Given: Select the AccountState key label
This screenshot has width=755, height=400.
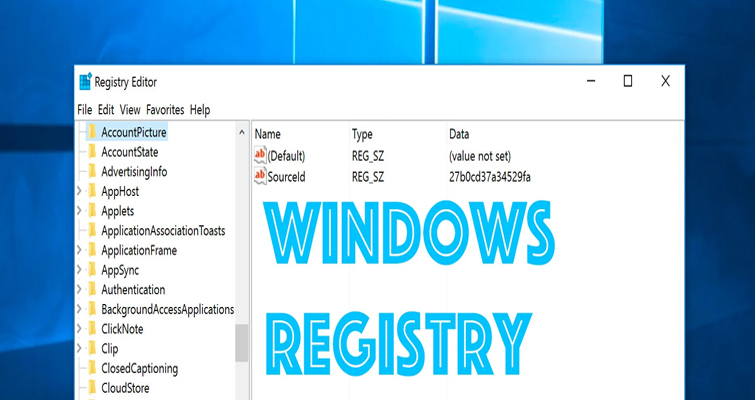Looking at the screenshot, I should (x=130, y=152).
